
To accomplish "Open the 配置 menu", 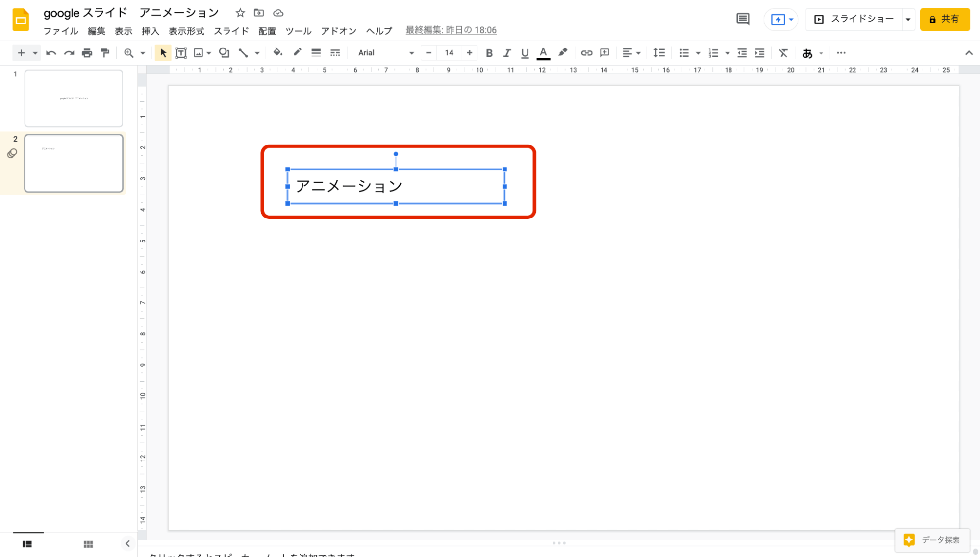I will click(267, 31).
